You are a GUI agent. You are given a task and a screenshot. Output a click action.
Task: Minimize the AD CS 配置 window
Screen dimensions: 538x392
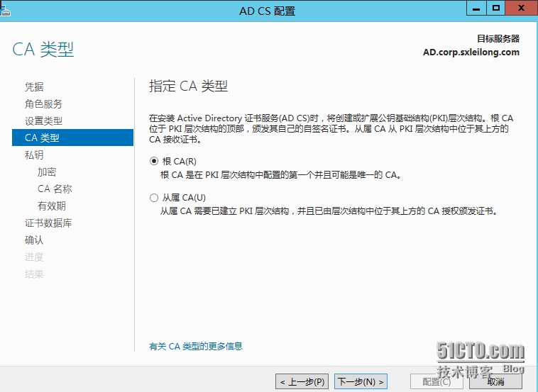476,9
